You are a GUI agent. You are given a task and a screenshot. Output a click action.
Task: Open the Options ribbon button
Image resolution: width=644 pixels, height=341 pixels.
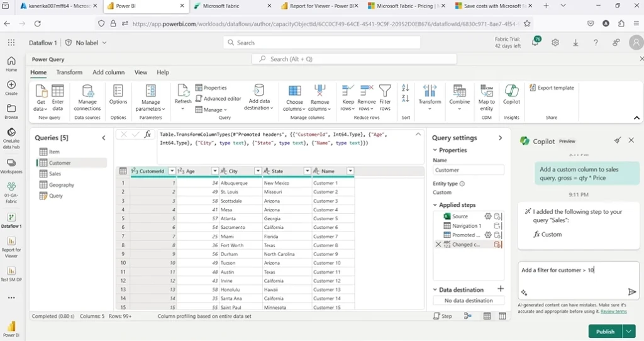click(x=118, y=94)
